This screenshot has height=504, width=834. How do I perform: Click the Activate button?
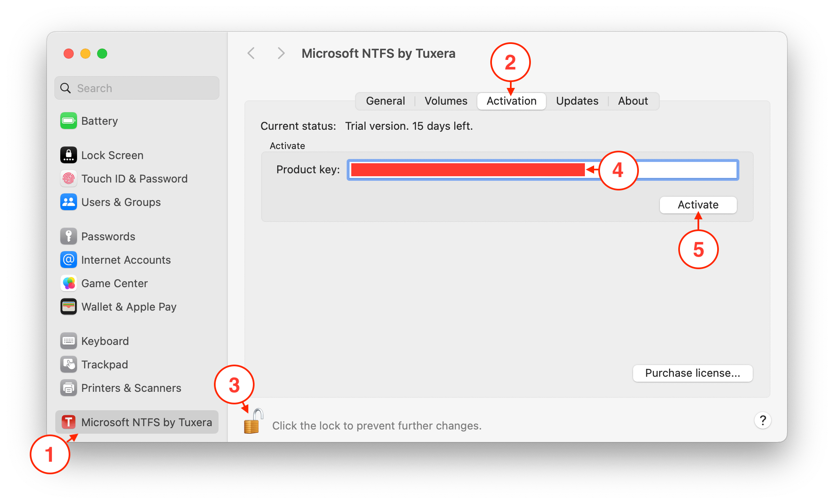[x=698, y=205]
